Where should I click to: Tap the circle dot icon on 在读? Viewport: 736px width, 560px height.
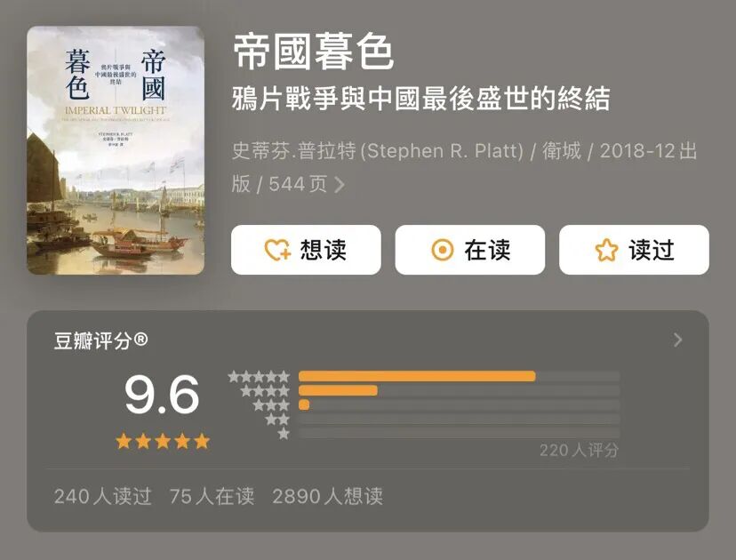tap(442, 250)
